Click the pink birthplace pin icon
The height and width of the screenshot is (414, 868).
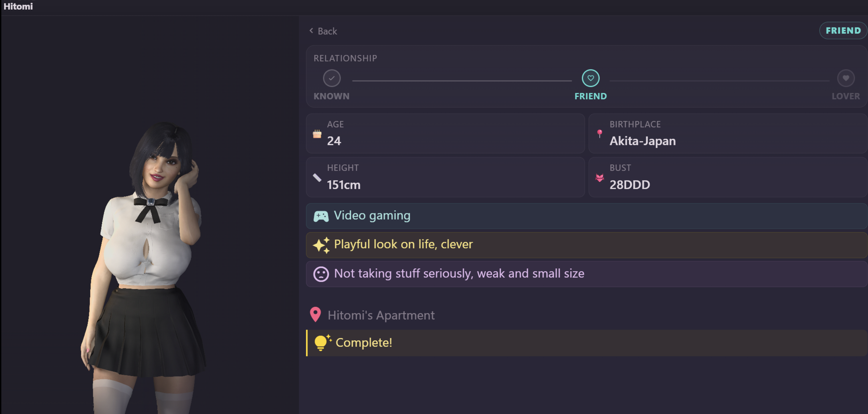click(x=600, y=134)
